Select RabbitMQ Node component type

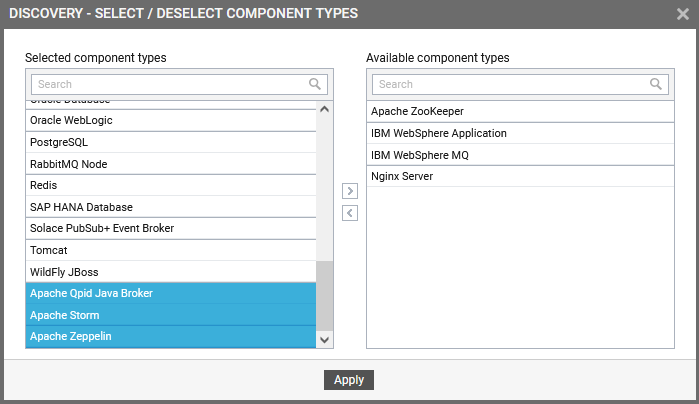171,164
